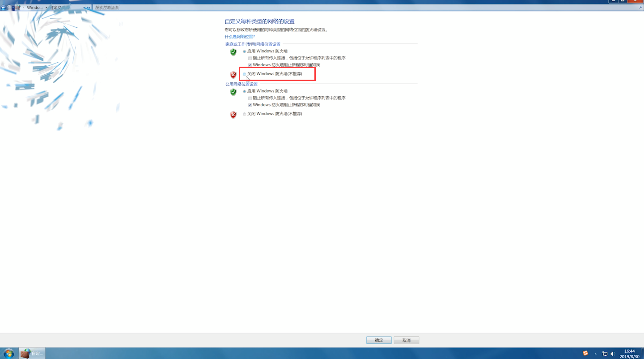Click the heading 自定义每种类型的网络的设置
The image size is (644, 359).
tap(259, 21)
